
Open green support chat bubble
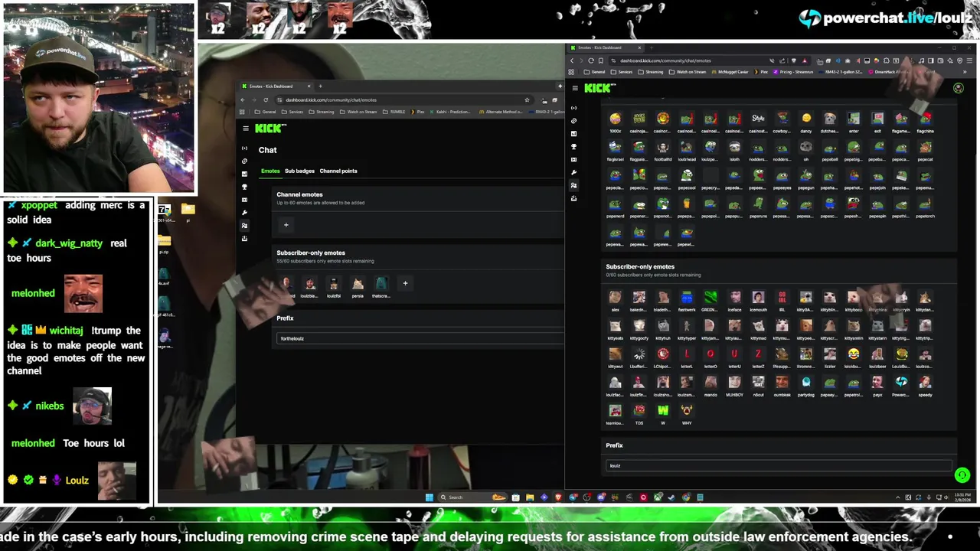point(962,475)
